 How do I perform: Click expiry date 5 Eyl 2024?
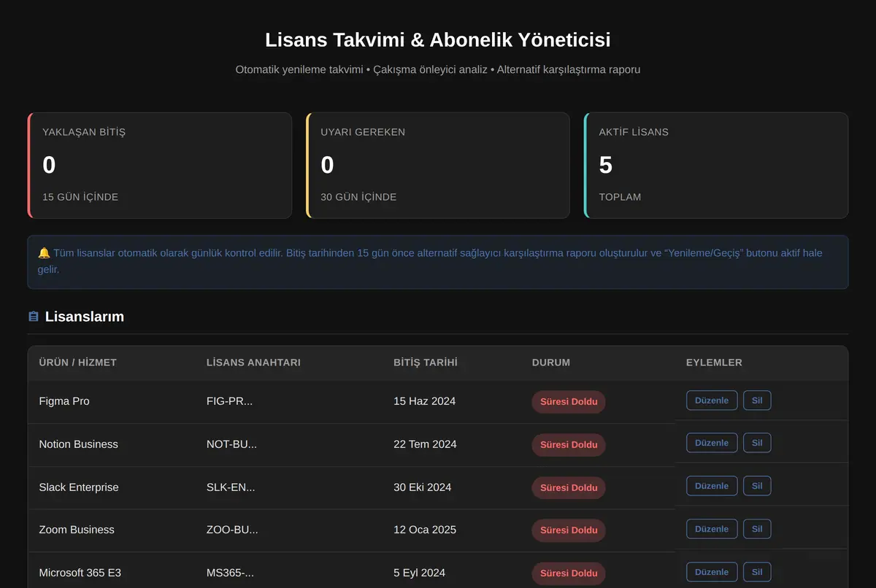coord(419,573)
